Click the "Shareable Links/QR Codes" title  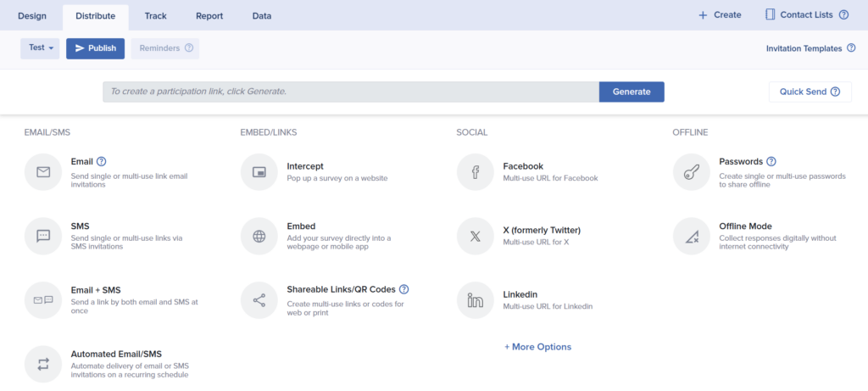(x=341, y=289)
